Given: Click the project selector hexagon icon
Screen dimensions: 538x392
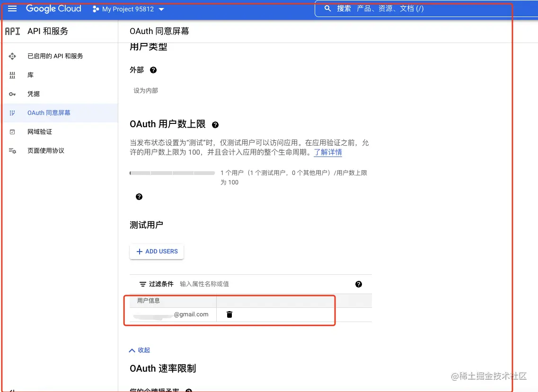Looking at the screenshot, I should click(96, 9).
